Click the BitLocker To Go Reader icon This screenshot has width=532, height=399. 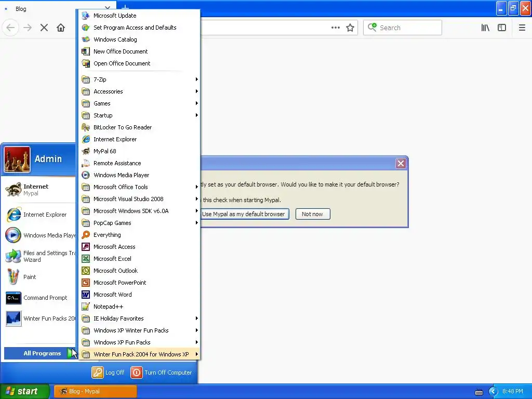tap(86, 127)
